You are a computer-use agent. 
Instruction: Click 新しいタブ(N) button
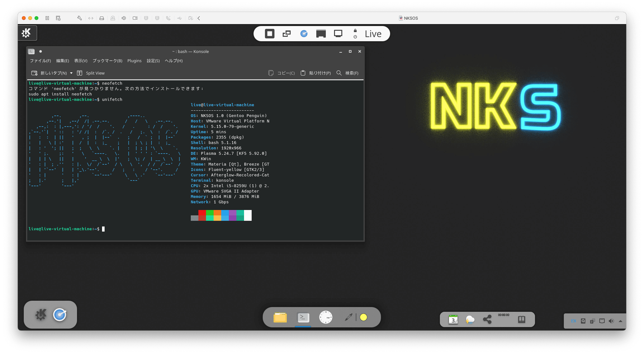point(49,73)
